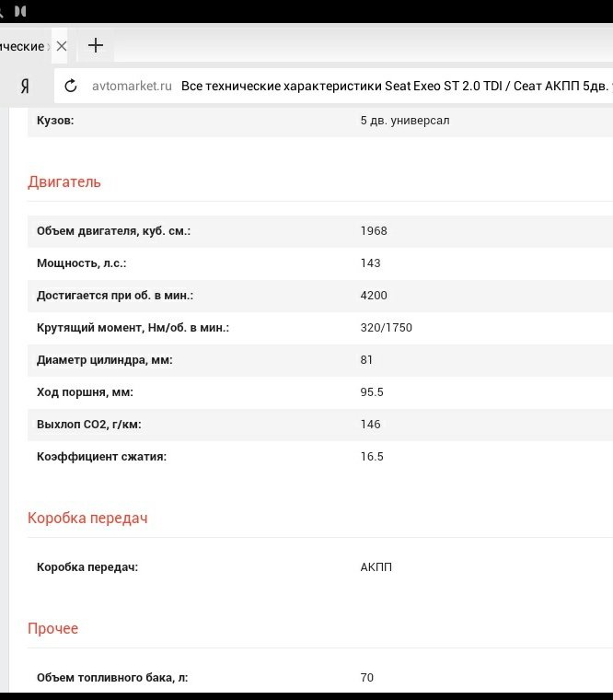Image resolution: width=613 pixels, height=700 pixels.
Task: Open the Yandex home button
Action: [x=25, y=86]
